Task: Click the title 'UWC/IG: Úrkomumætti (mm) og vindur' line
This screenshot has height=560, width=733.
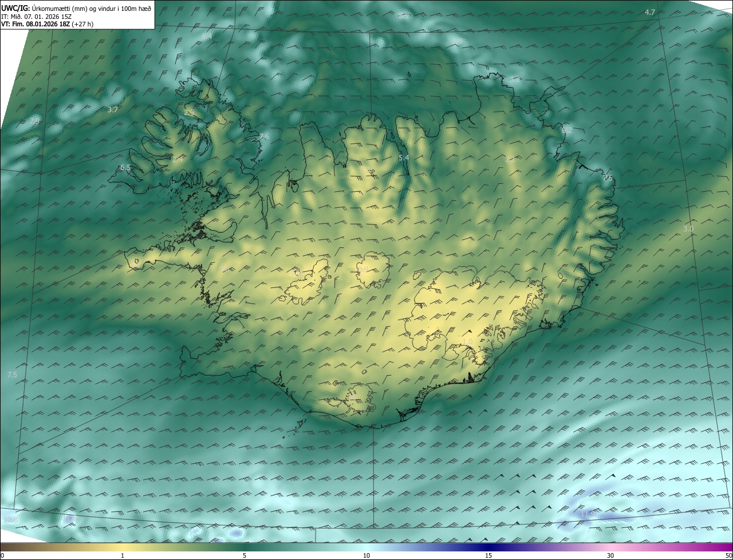Action: click(76, 8)
